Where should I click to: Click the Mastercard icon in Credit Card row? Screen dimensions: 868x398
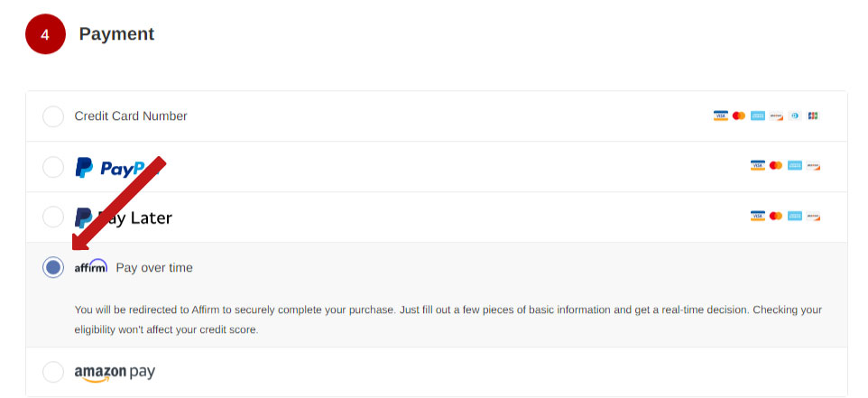(x=739, y=116)
